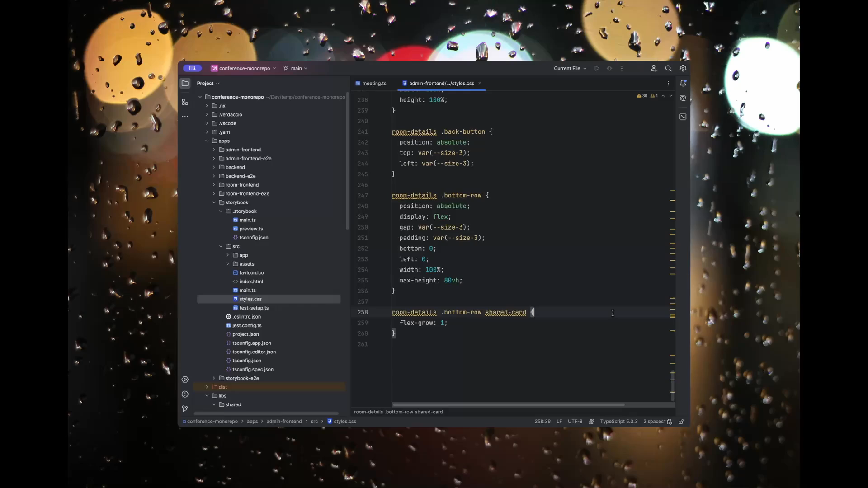Viewport: 868px width, 488px height.
Task: Open the More Actions dots beside Debug
Action: (622, 68)
